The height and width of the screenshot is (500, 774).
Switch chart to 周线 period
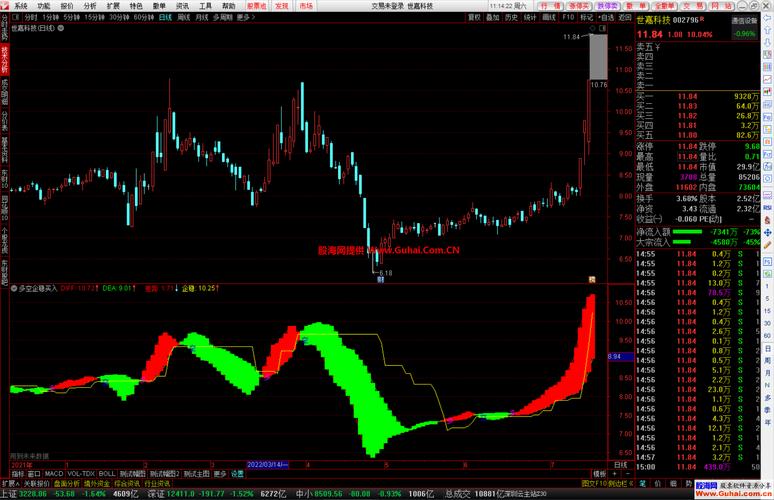coord(184,17)
